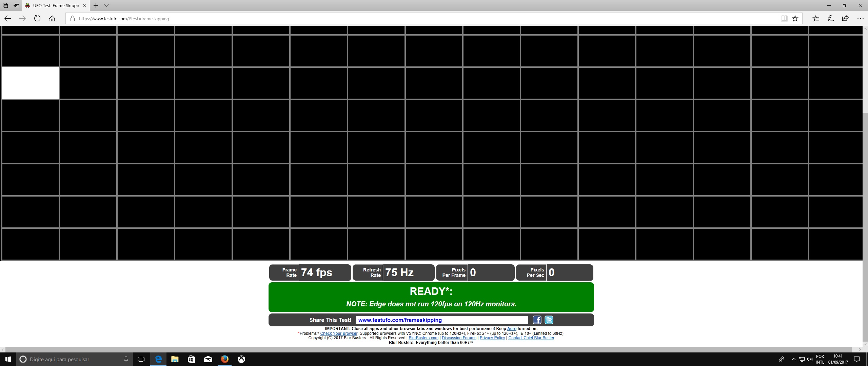Open the Discussion Forums link
The image size is (868, 366).
coord(459,338)
